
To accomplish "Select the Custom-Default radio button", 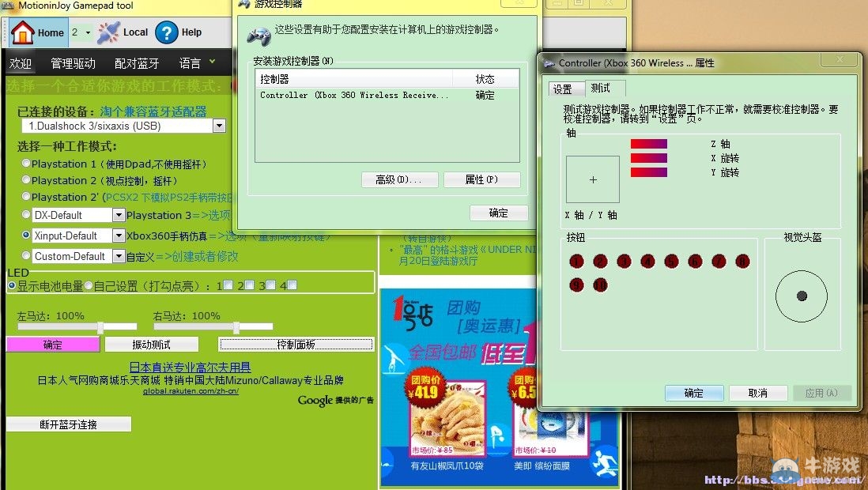I will (26, 255).
